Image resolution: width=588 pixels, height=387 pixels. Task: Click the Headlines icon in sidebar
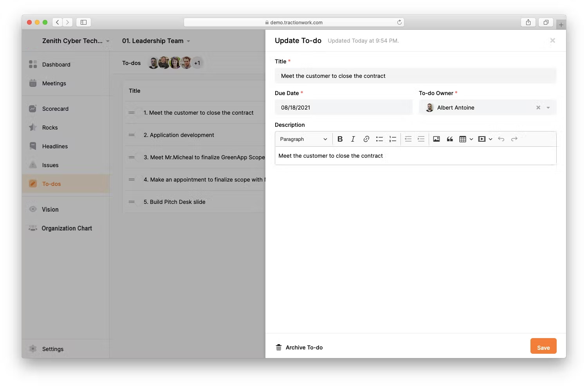[33, 146]
